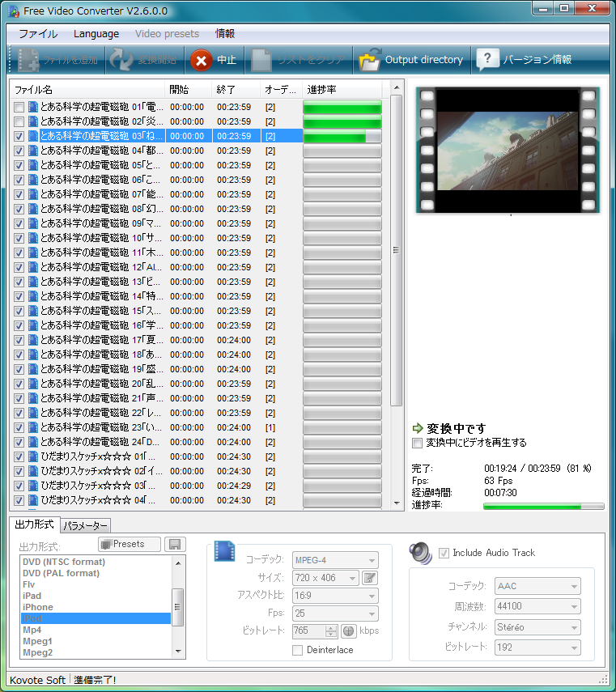
Task: Uncheck the box for とある科学の超電磁砲 12
Action: (x=19, y=267)
